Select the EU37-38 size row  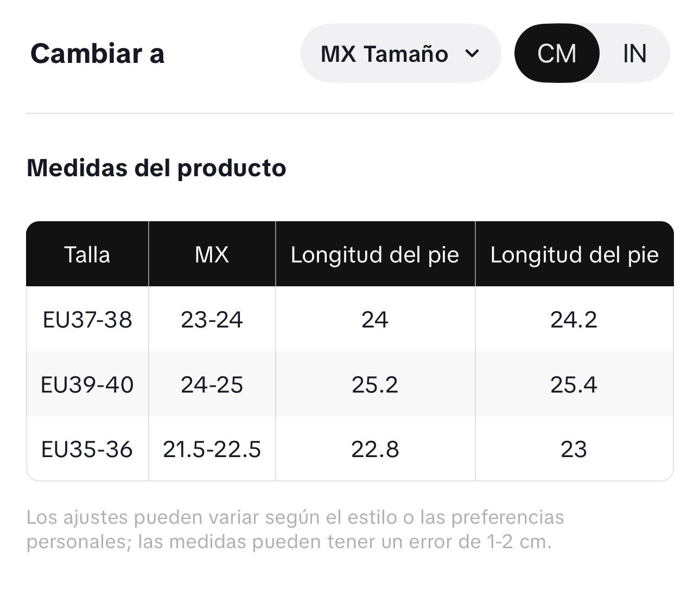click(350, 319)
